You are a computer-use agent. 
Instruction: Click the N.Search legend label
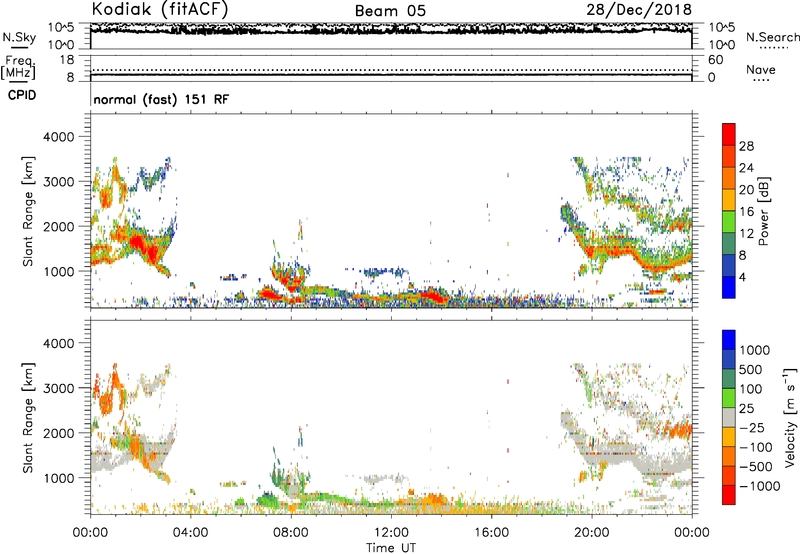773,37
